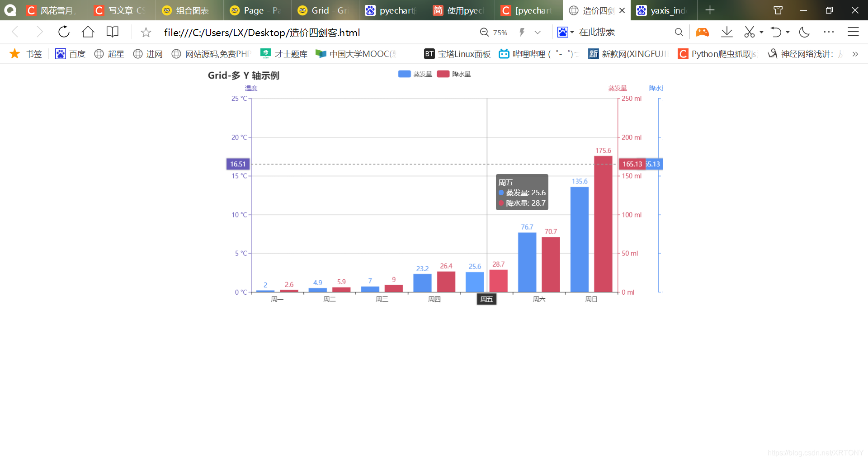Click the 75% zoom magnifier icon

point(484,33)
